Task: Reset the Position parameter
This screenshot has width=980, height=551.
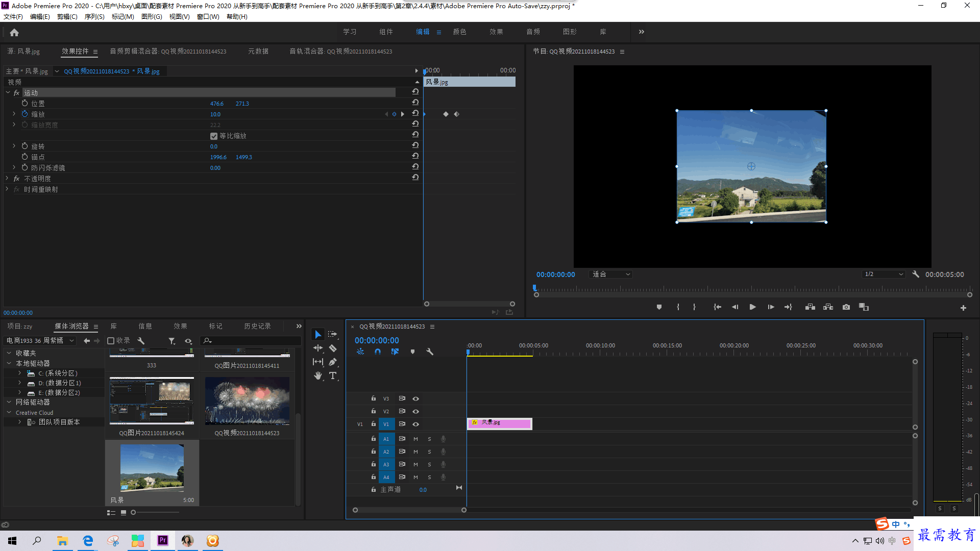Action: (x=415, y=103)
